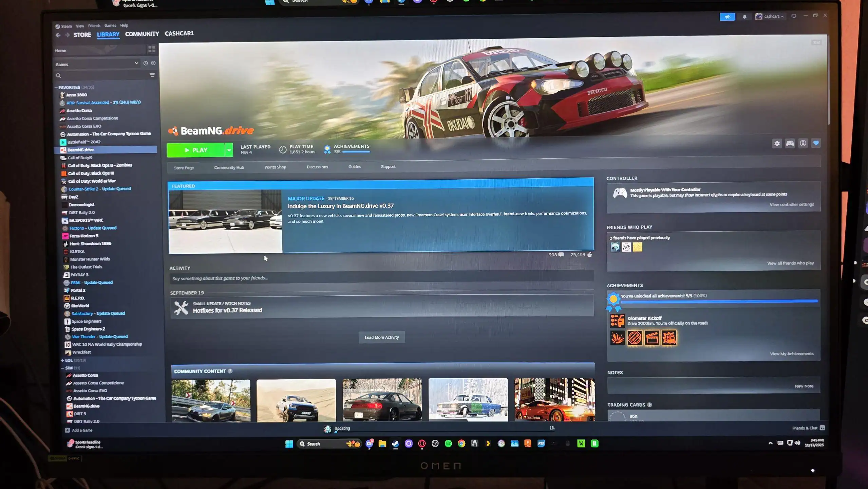Open View My Achievements link

(x=791, y=354)
